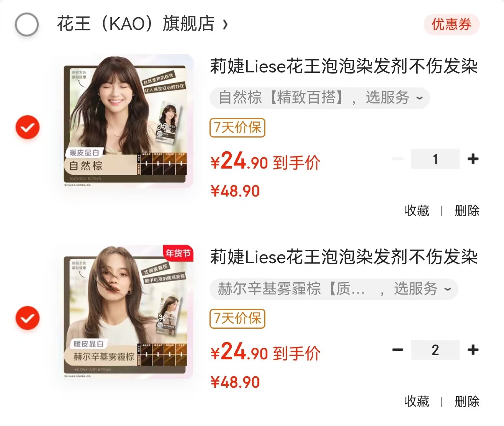
Task: Open 花王 KAO 旗舰店 store page arrow
Action: click(x=225, y=25)
